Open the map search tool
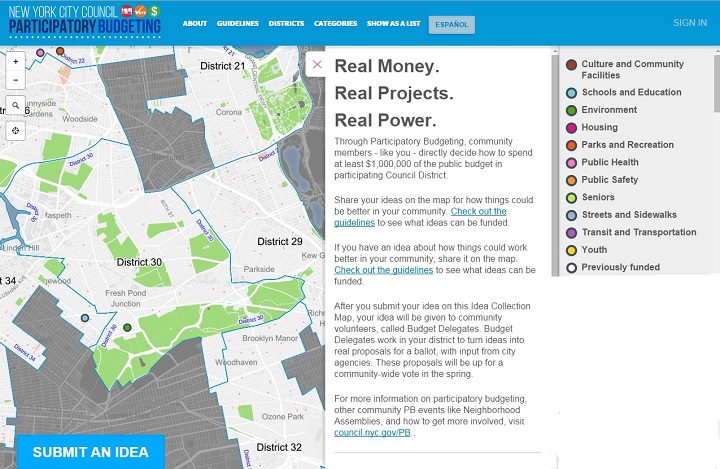This screenshot has height=469, width=720. (x=16, y=105)
